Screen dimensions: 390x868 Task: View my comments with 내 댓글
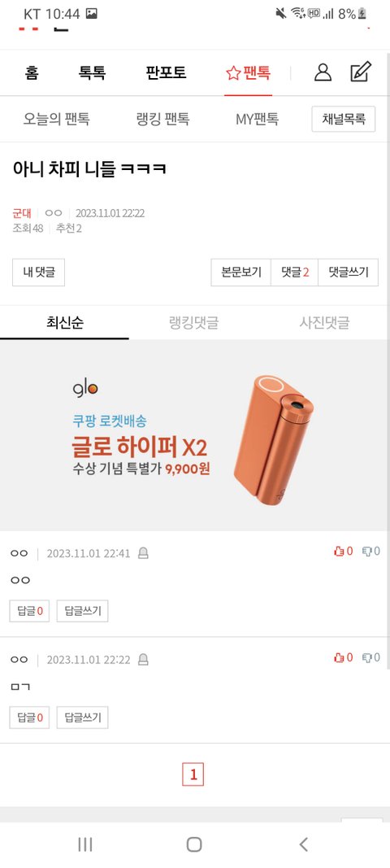click(x=39, y=273)
